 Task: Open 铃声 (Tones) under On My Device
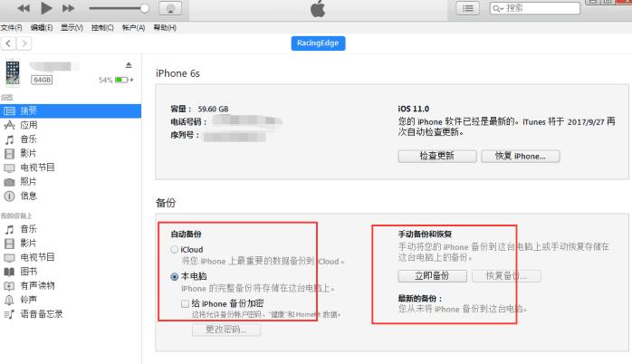pyautogui.click(x=29, y=300)
